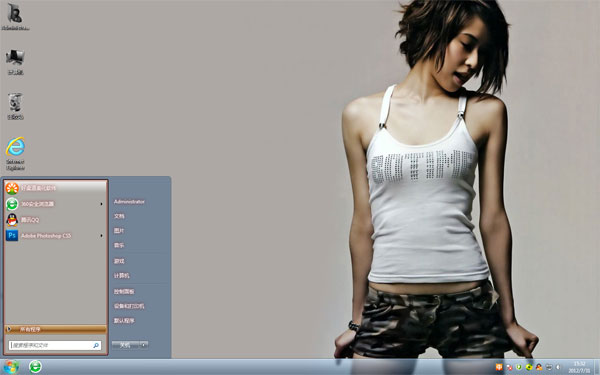Click the orange app icon at top of Start menu
Screen dimensions: 600x375
(x=12, y=188)
